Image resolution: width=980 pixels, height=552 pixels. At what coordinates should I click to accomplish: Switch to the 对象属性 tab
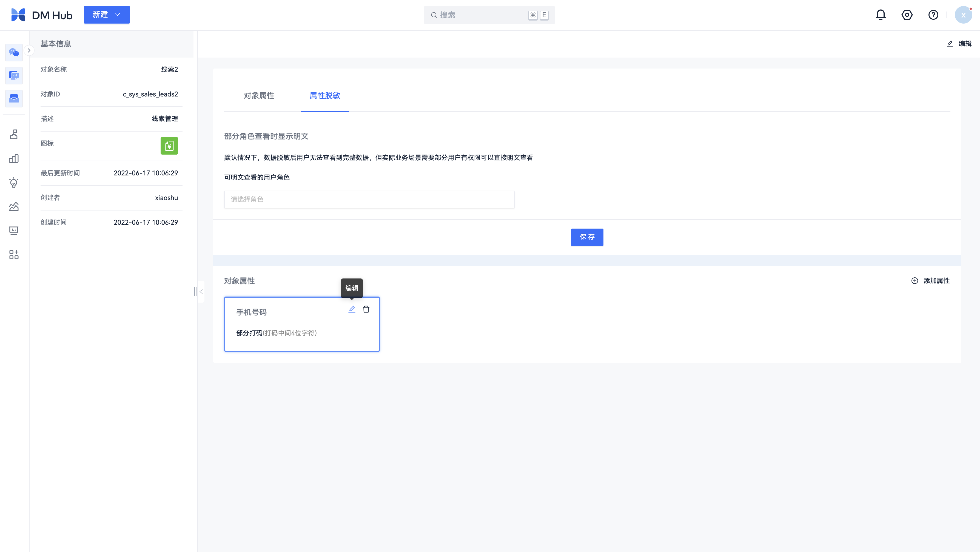[x=259, y=95]
